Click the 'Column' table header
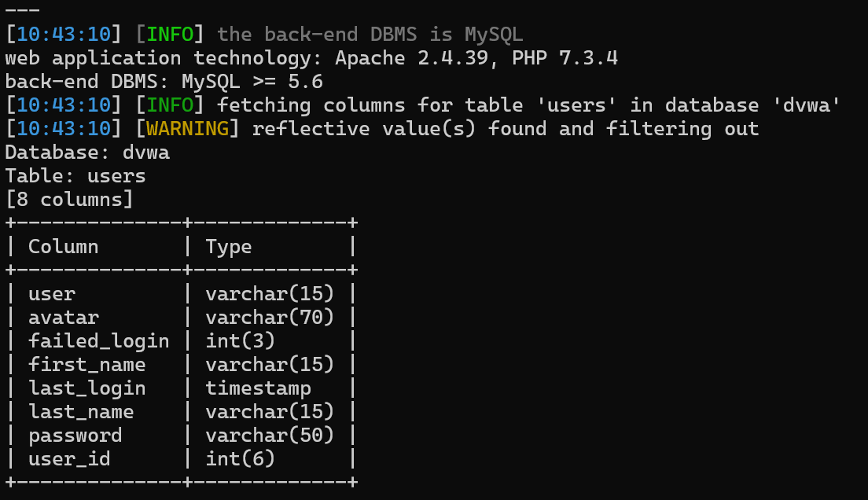Screen dimensions: 868x500 pyautogui.click(x=64, y=247)
